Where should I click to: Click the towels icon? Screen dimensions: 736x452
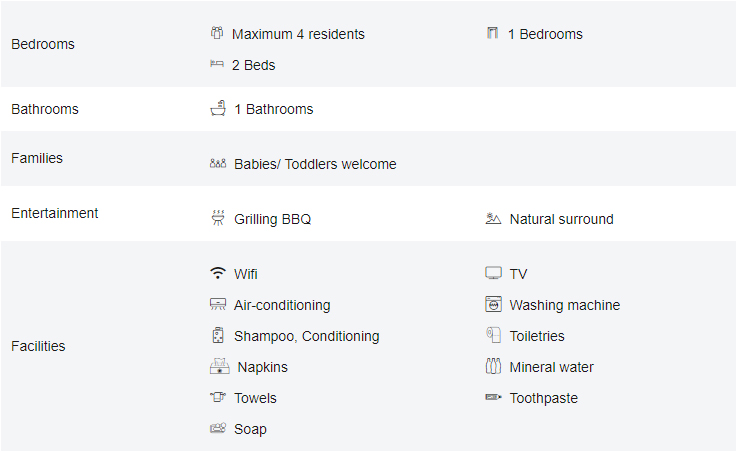(218, 397)
